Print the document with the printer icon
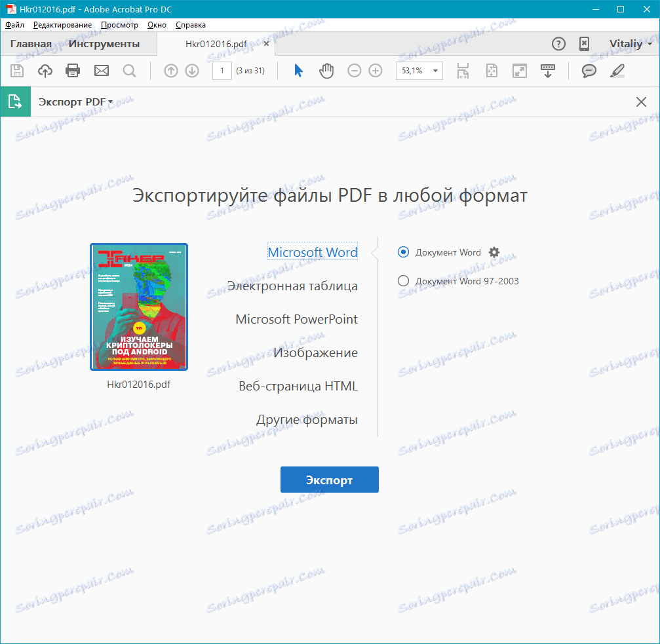660x644 pixels. (x=73, y=71)
